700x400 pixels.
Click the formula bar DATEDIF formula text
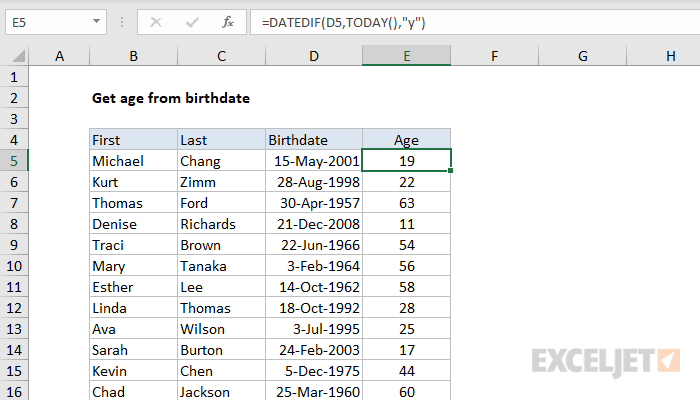click(x=343, y=22)
